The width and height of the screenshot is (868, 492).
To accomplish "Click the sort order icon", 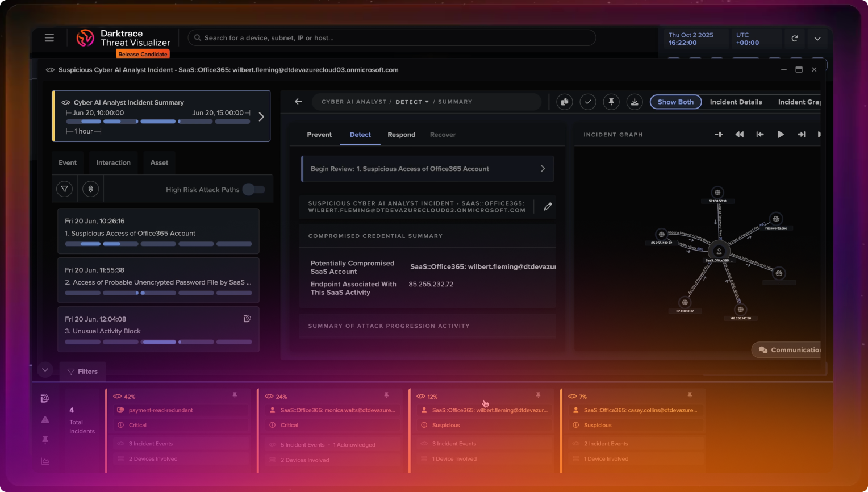I will coord(90,189).
